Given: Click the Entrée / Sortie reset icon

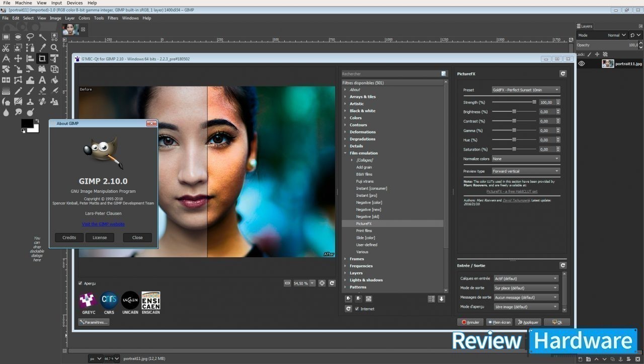Looking at the screenshot, I should pyautogui.click(x=562, y=265).
